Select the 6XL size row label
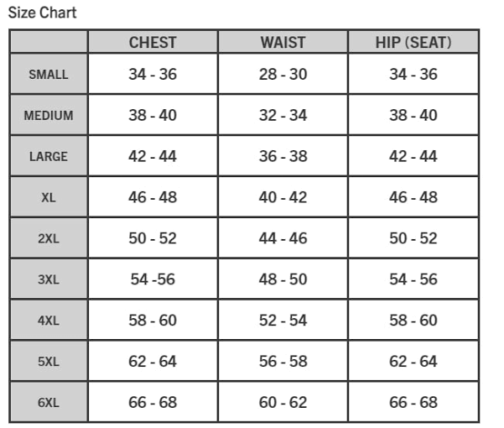 click(x=49, y=403)
